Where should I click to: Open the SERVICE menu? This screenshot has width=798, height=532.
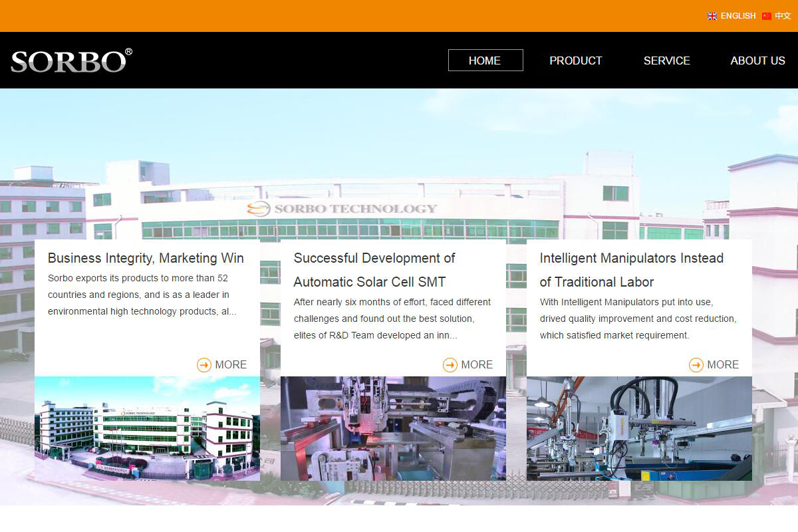coord(667,61)
